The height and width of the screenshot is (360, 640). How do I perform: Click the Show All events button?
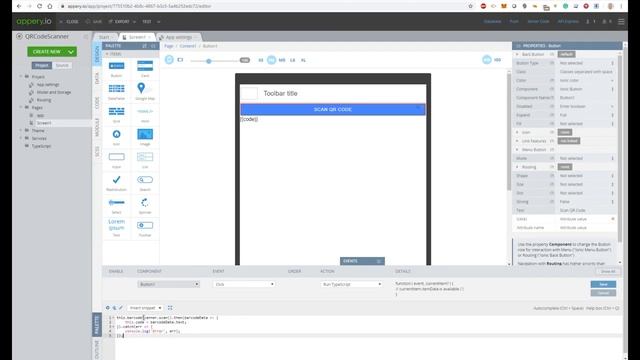[608, 271]
